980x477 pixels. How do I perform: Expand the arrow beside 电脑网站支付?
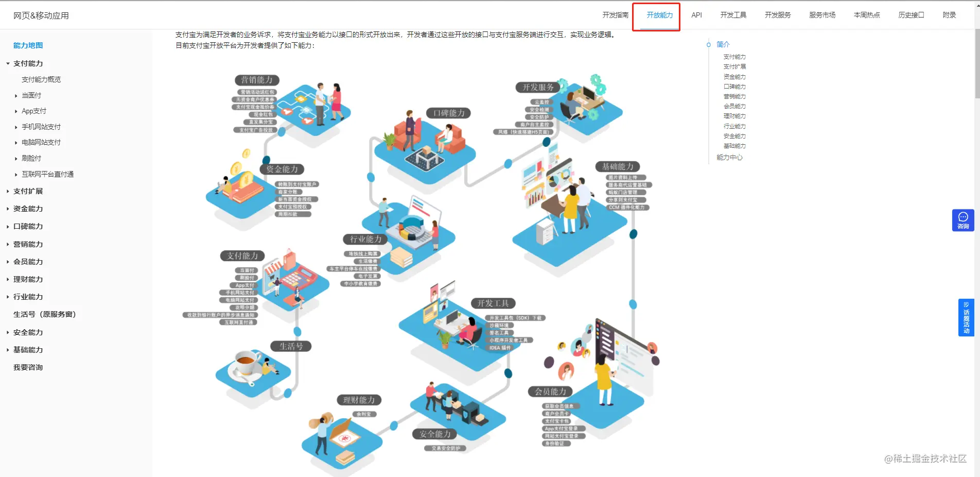coord(16,143)
